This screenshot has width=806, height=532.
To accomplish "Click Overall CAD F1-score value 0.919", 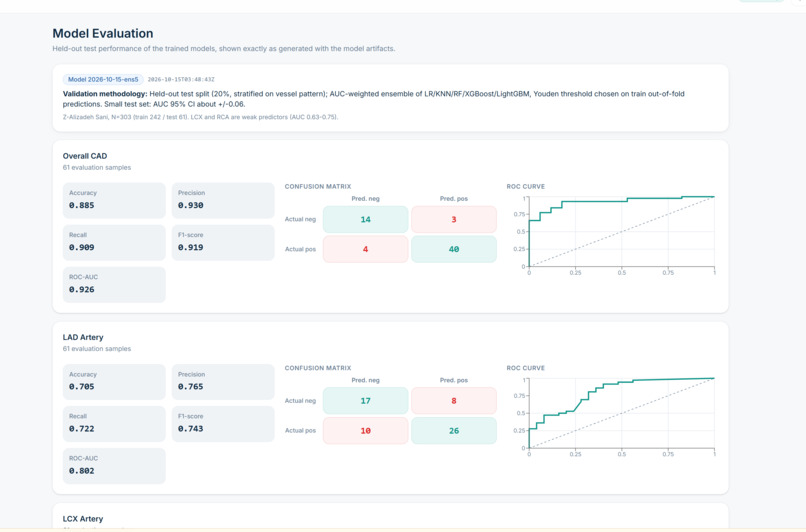I will point(191,247).
